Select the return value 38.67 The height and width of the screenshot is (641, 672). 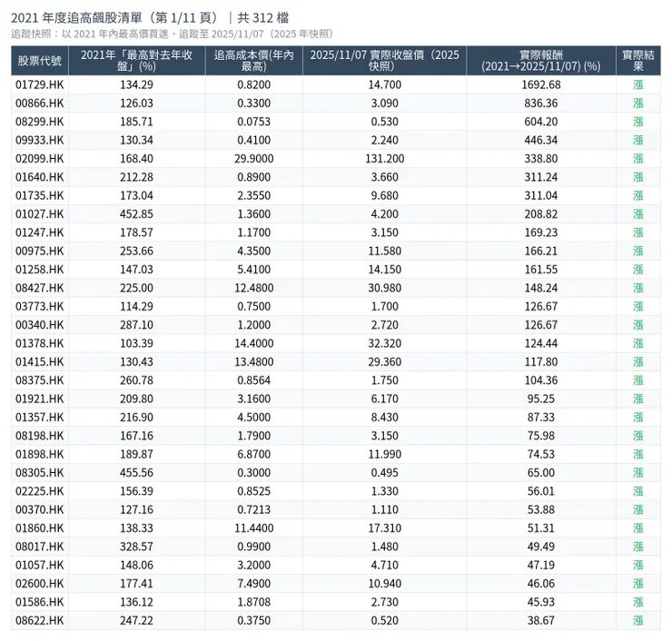coord(541,620)
